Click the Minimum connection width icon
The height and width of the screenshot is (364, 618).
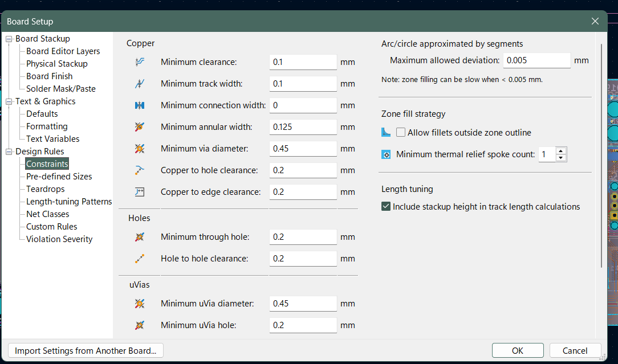tap(140, 105)
